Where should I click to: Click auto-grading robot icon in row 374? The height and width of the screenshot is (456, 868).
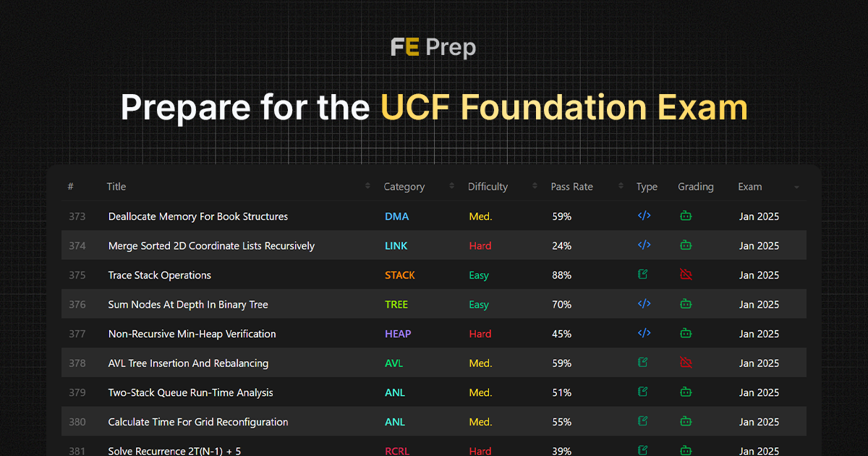point(686,245)
